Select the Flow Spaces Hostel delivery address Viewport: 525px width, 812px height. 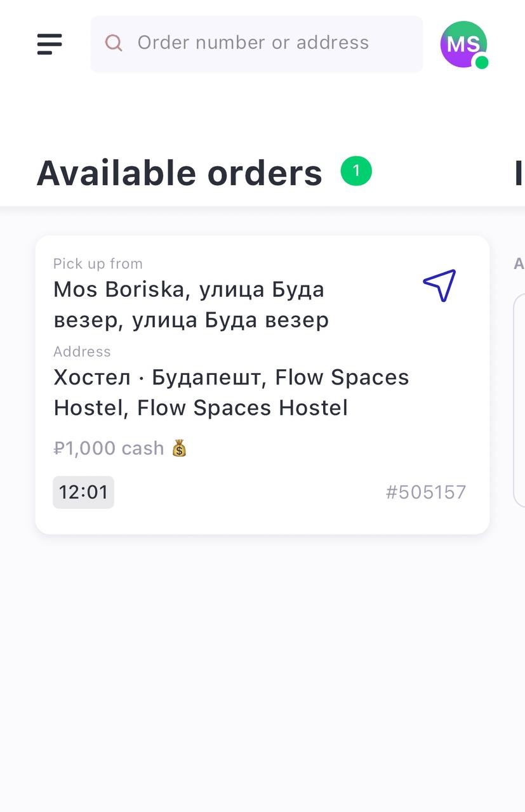click(x=231, y=392)
